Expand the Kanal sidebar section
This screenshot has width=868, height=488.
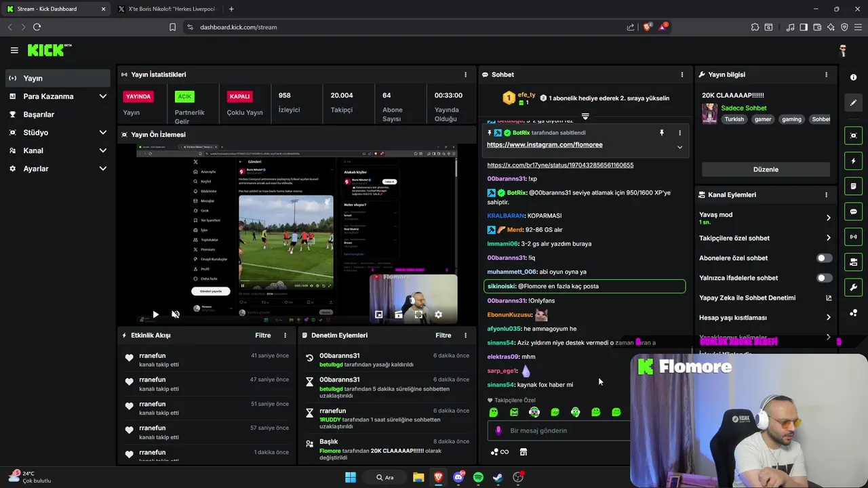click(103, 150)
